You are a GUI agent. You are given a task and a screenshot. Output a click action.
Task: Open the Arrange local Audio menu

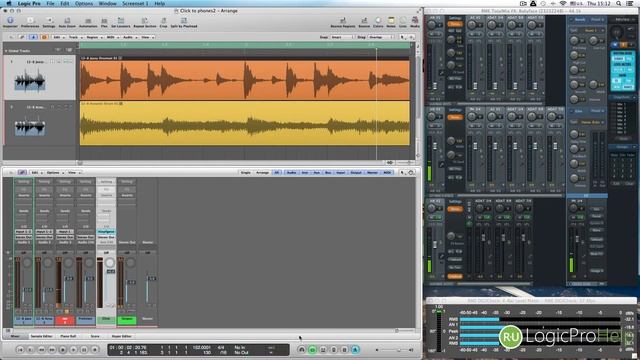point(129,37)
